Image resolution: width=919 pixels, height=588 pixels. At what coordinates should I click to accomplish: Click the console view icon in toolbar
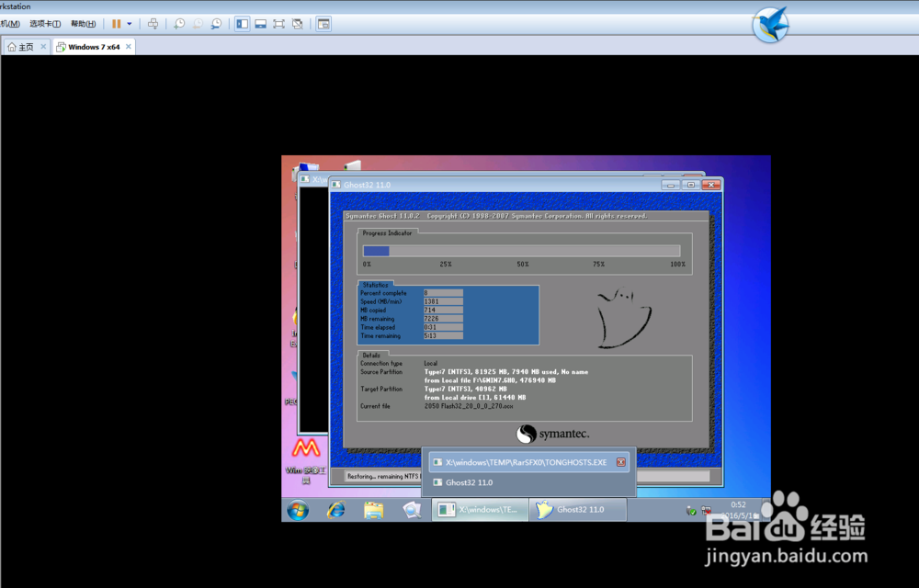click(x=323, y=24)
